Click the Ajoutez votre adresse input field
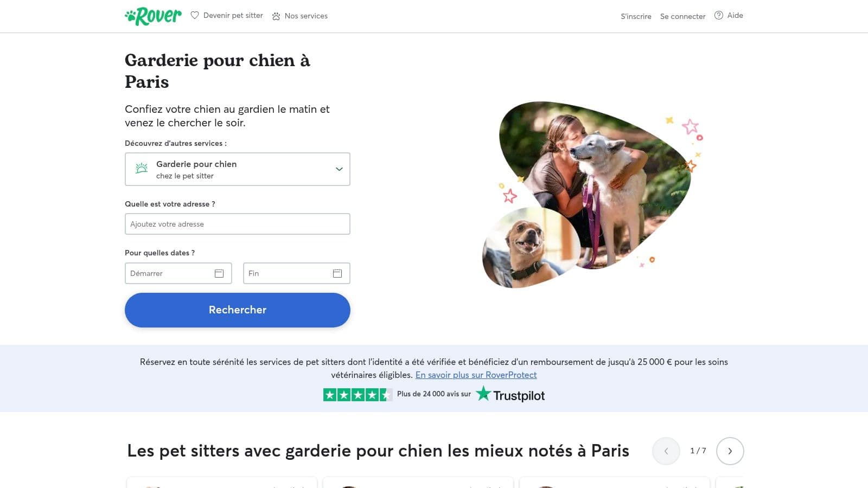Image resolution: width=868 pixels, height=488 pixels. [x=237, y=224]
